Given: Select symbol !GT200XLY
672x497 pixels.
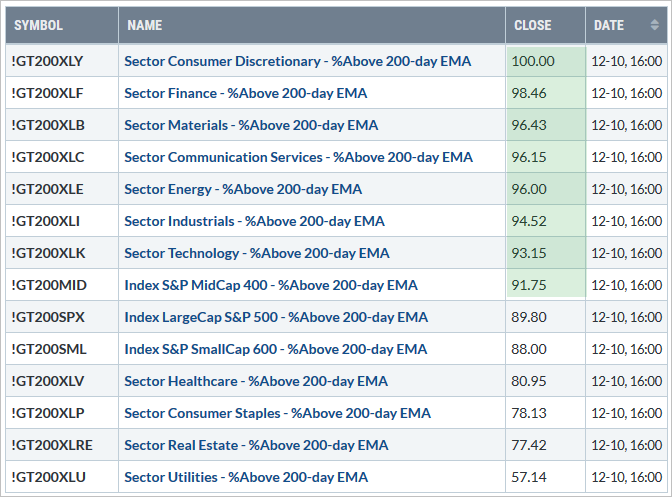Looking at the screenshot, I should coord(47,61).
